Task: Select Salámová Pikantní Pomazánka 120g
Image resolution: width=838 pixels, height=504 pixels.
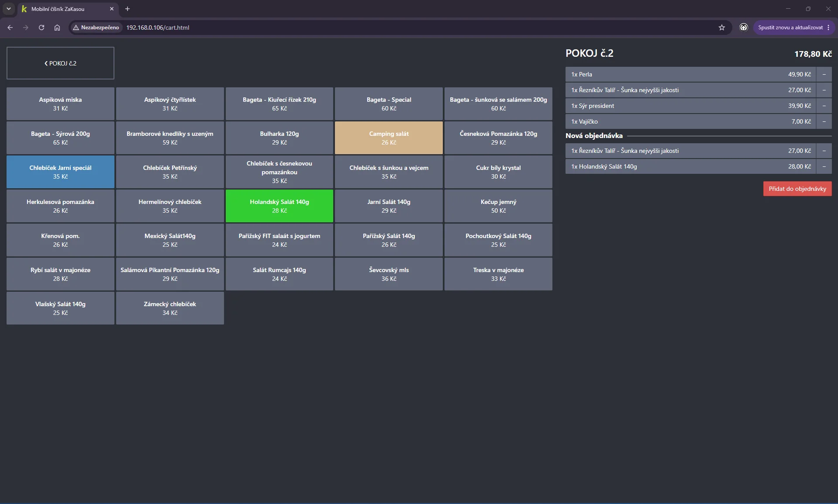Action: 170,274
